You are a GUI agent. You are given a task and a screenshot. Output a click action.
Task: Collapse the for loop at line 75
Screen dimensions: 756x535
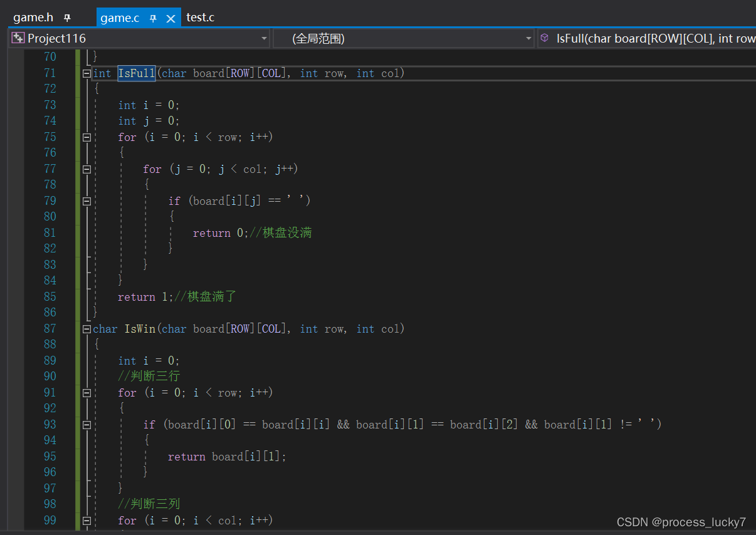pyautogui.click(x=87, y=137)
